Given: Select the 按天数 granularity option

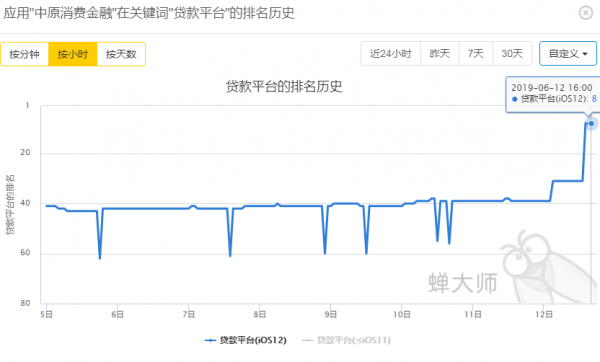Looking at the screenshot, I should point(121,54).
